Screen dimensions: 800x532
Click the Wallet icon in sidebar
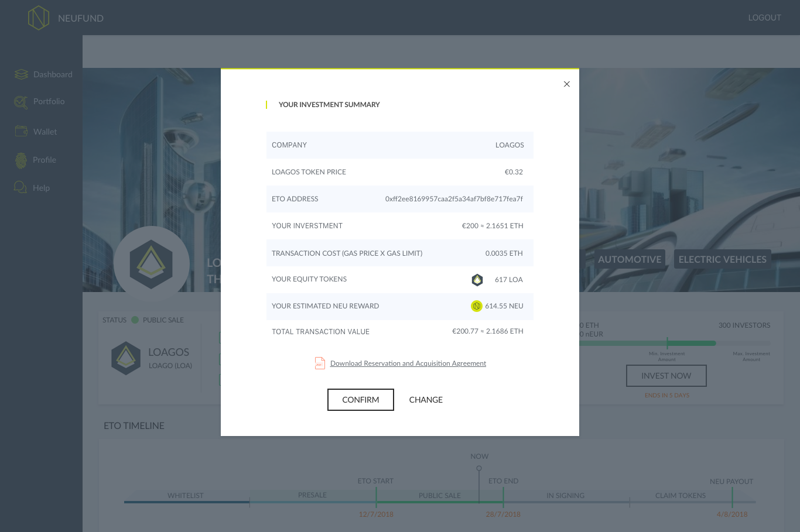pyautogui.click(x=21, y=131)
